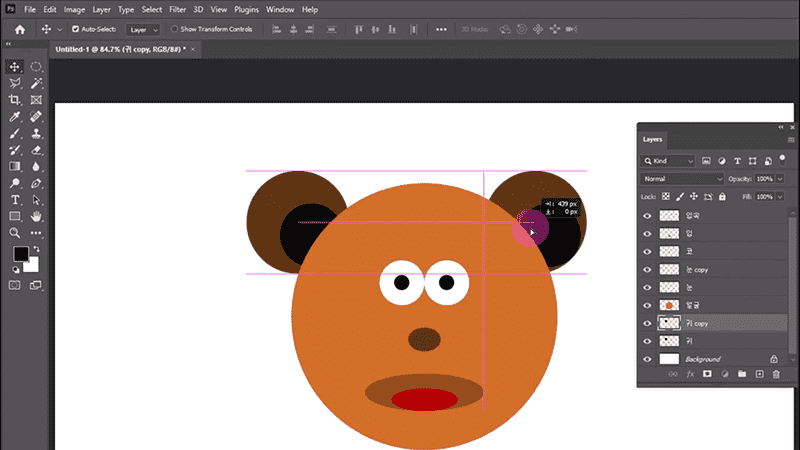
Task: Collapse the Layers panel double-arrow
Action: point(781,127)
